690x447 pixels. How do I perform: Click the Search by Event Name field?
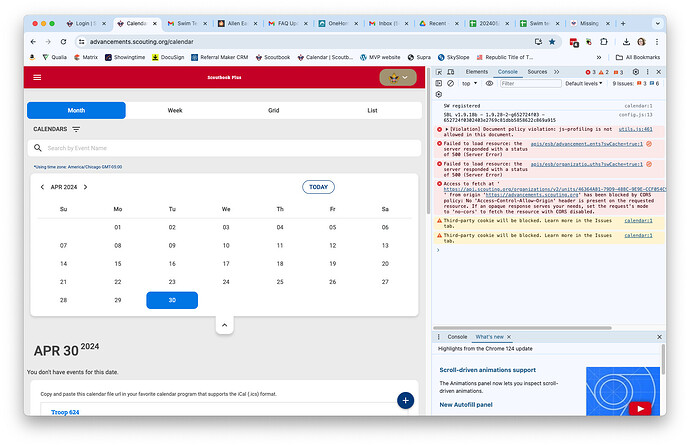[x=224, y=148]
